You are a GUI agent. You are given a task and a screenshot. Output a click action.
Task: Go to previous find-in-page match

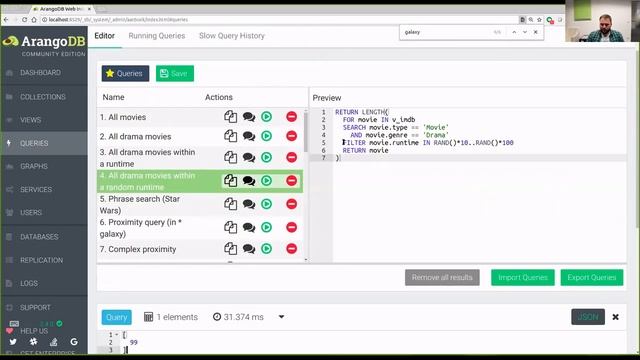click(514, 32)
